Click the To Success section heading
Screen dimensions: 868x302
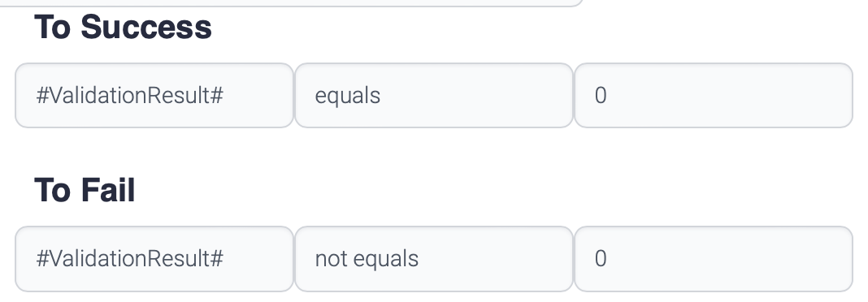pyautogui.click(x=123, y=27)
